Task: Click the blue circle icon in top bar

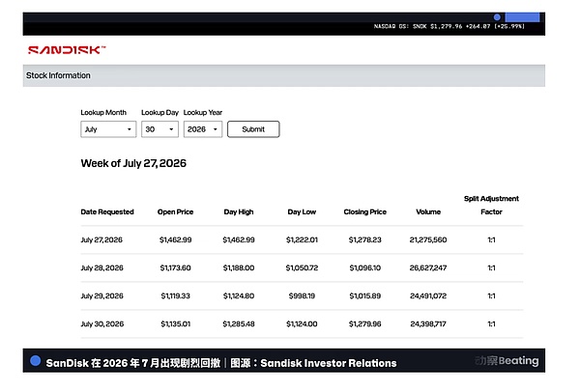Action: pyautogui.click(x=497, y=17)
